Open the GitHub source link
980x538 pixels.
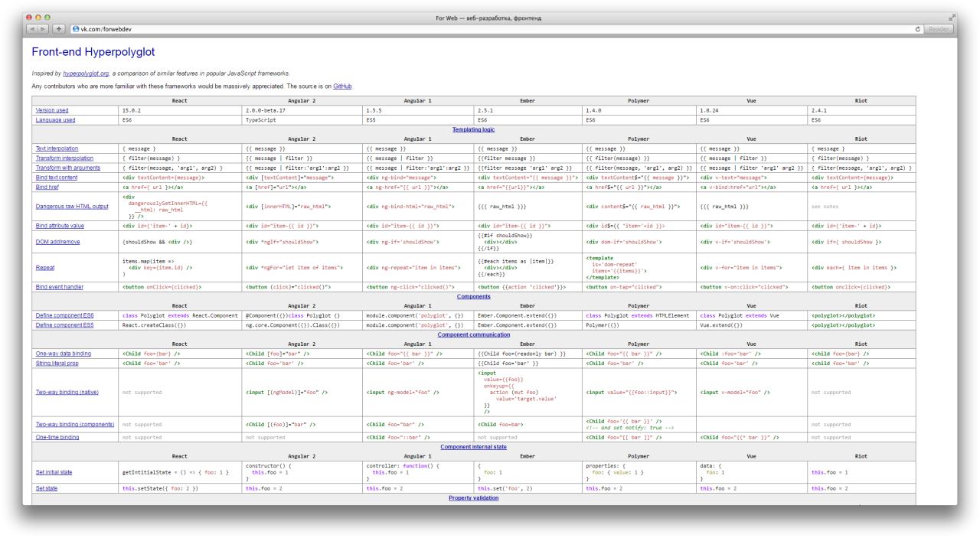click(x=342, y=86)
